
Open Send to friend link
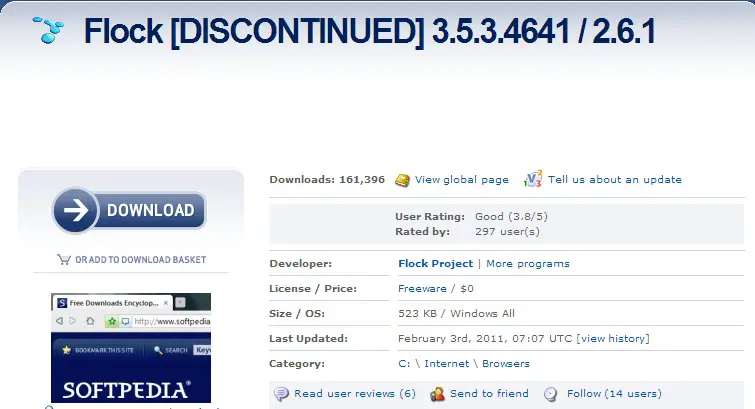click(x=489, y=394)
